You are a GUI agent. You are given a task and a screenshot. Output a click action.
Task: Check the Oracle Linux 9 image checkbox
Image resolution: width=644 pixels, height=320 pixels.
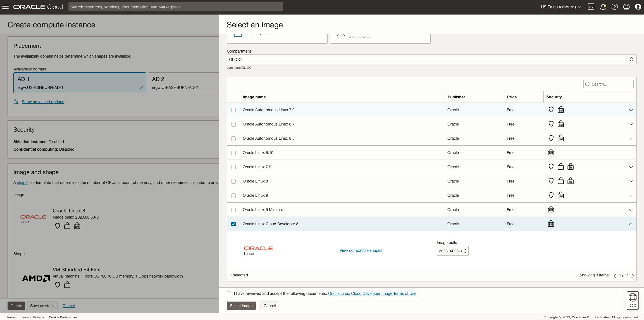click(x=233, y=195)
